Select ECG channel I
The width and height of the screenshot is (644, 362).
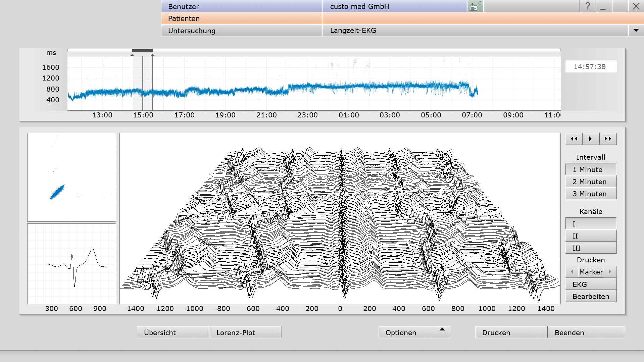tap(591, 224)
